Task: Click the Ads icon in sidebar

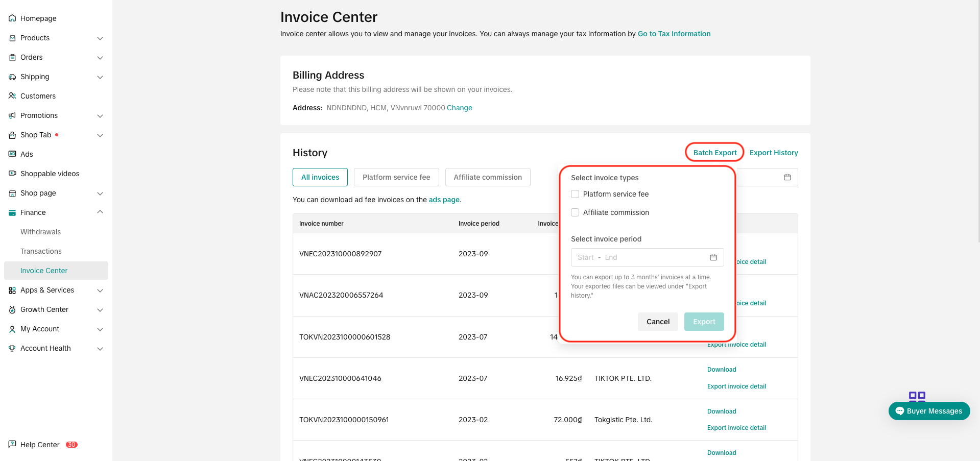Action: [x=12, y=154]
